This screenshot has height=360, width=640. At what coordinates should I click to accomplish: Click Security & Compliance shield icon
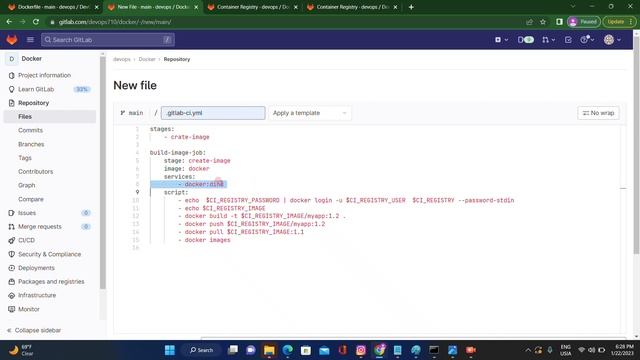(x=11, y=254)
